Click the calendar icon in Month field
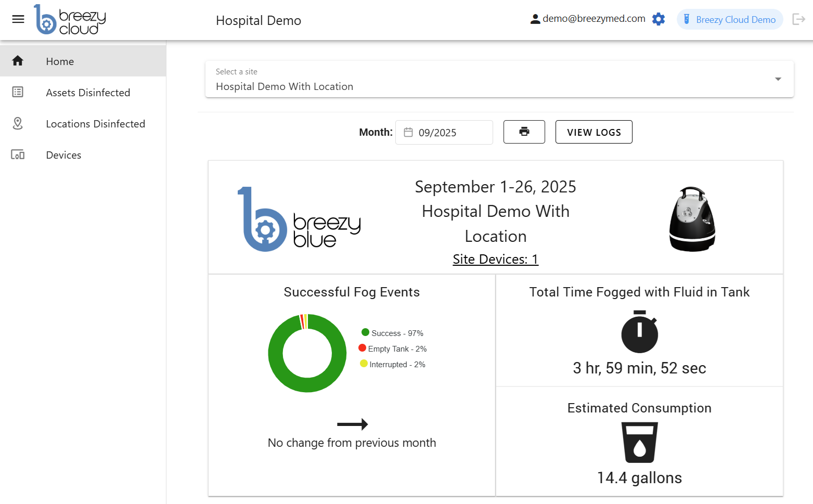 (408, 133)
